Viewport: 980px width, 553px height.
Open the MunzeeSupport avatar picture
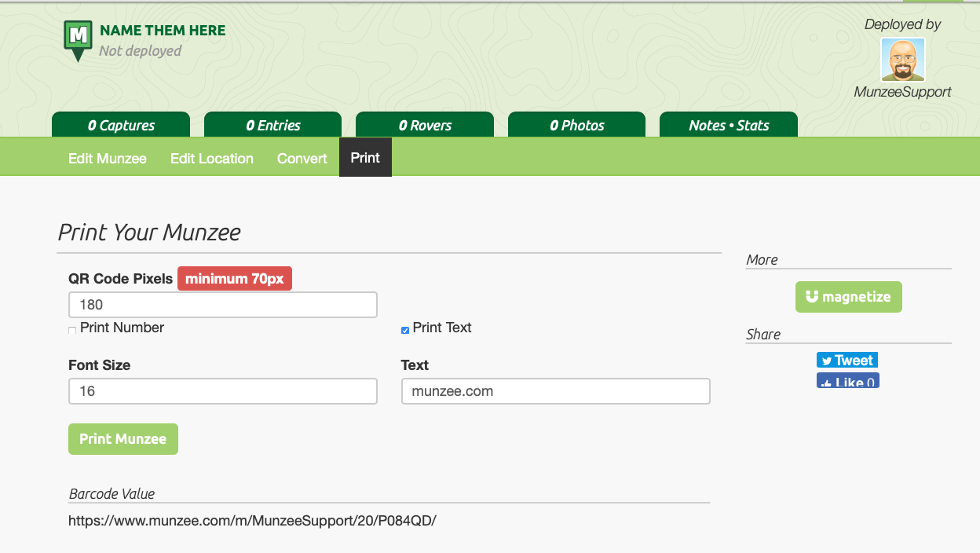click(x=903, y=60)
